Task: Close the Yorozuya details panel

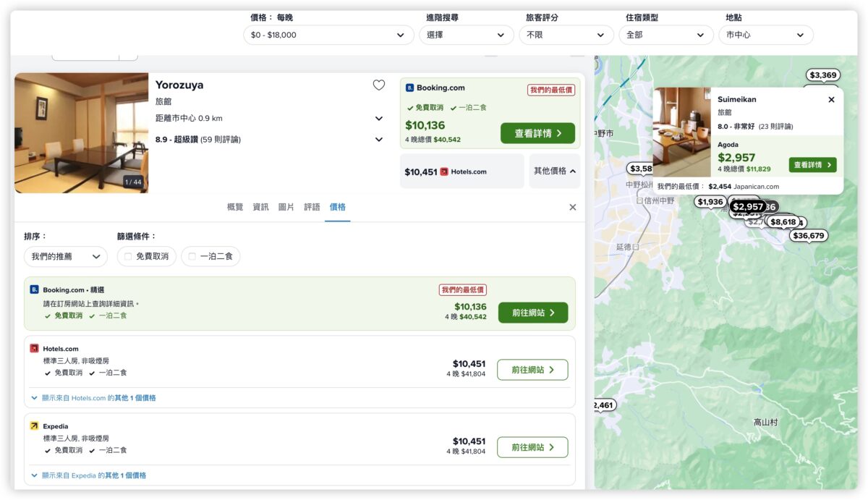Action: coord(573,207)
